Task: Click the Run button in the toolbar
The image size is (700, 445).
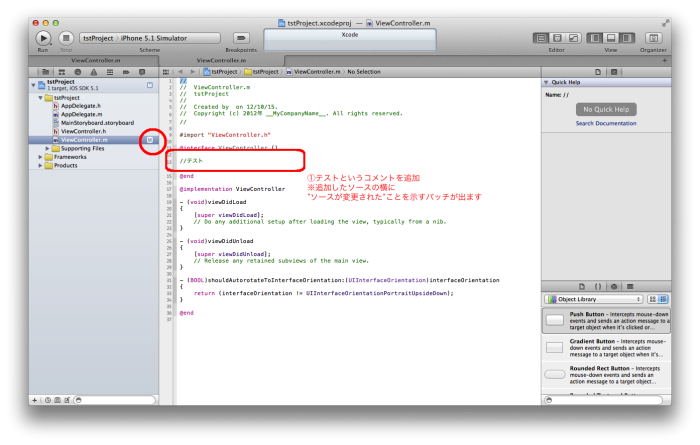Action: [43, 38]
